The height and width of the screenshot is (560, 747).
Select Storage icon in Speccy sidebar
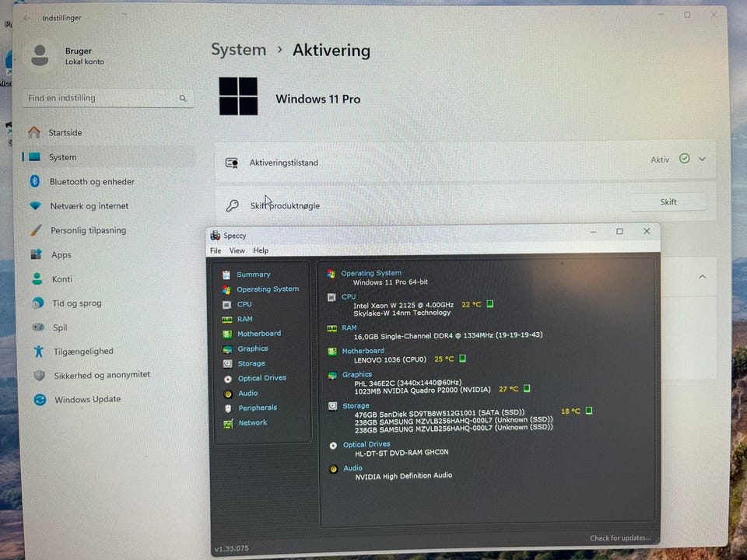click(x=228, y=364)
